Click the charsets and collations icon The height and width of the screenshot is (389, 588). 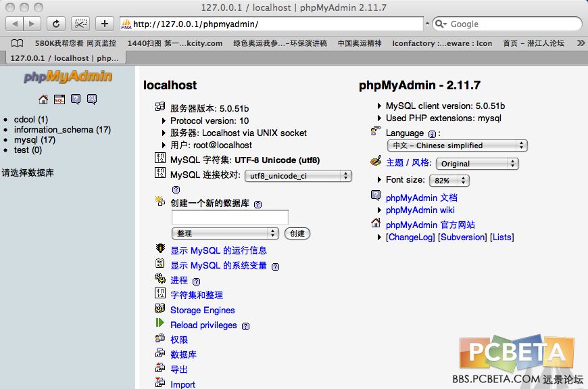point(160,293)
